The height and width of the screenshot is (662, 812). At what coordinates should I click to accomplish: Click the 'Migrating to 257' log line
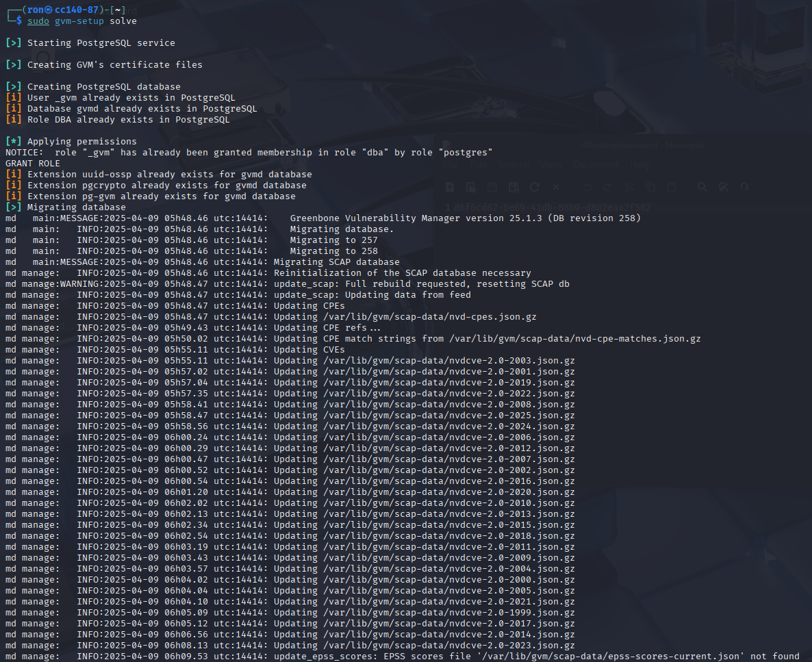192,240
